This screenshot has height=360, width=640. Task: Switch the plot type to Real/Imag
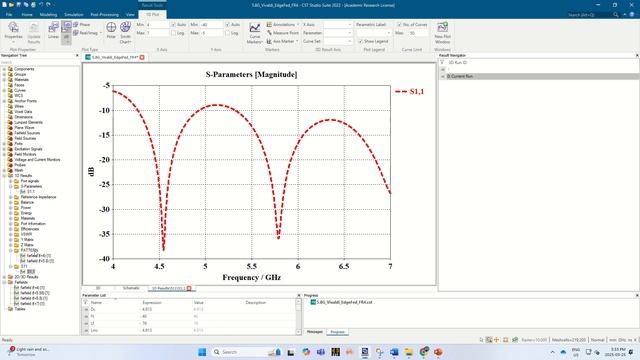[x=86, y=33]
